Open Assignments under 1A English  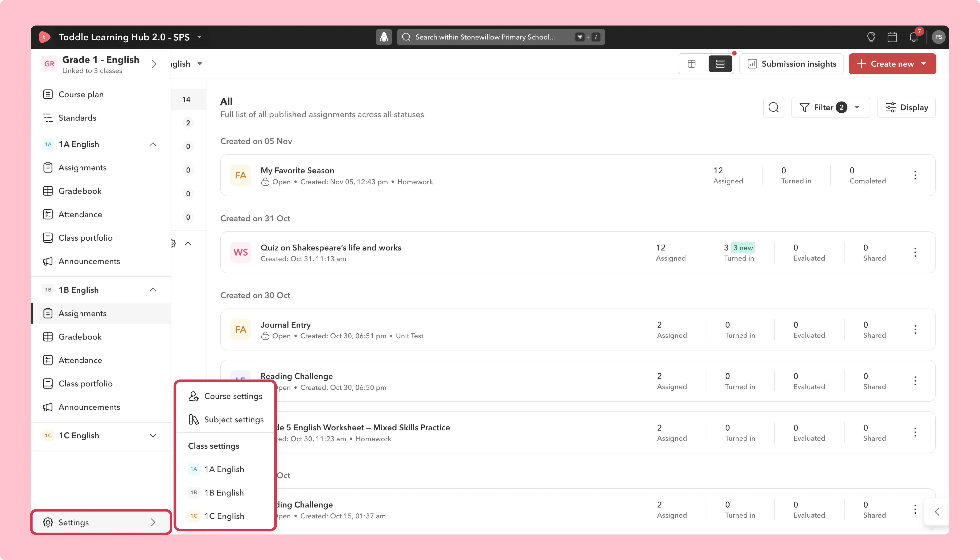[x=101, y=168]
